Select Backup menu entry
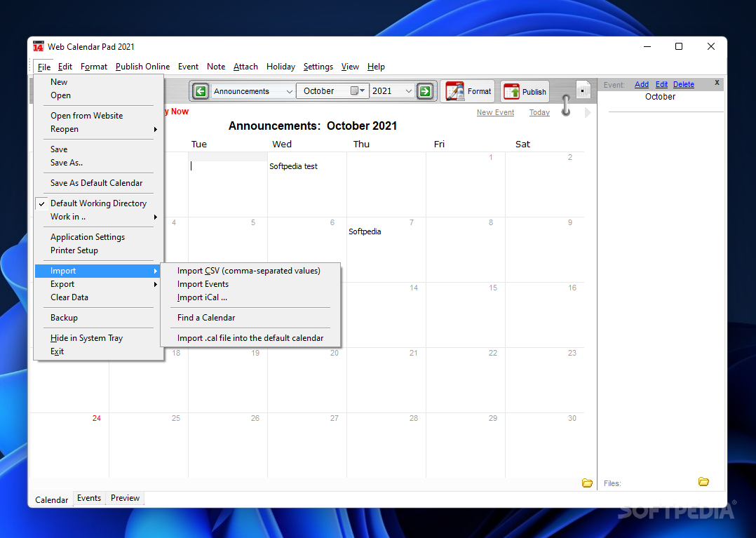The image size is (756, 538). click(99, 318)
